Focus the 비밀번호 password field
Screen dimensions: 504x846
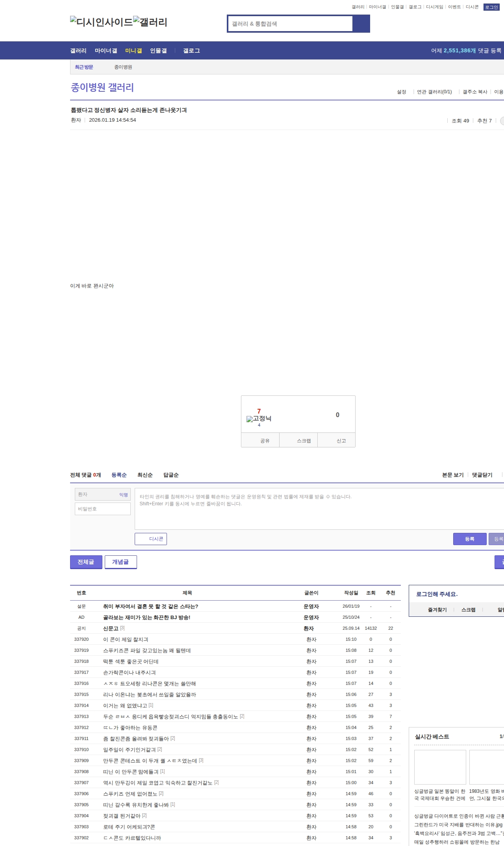pos(103,509)
